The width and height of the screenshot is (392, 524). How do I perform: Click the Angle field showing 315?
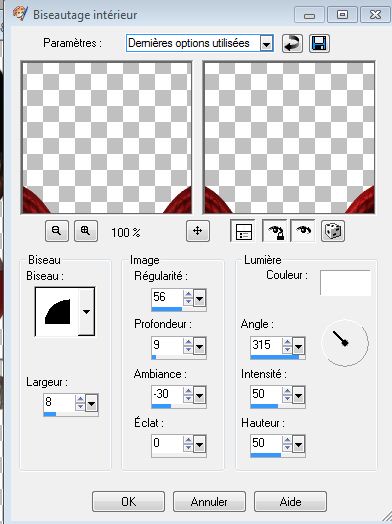click(x=266, y=346)
